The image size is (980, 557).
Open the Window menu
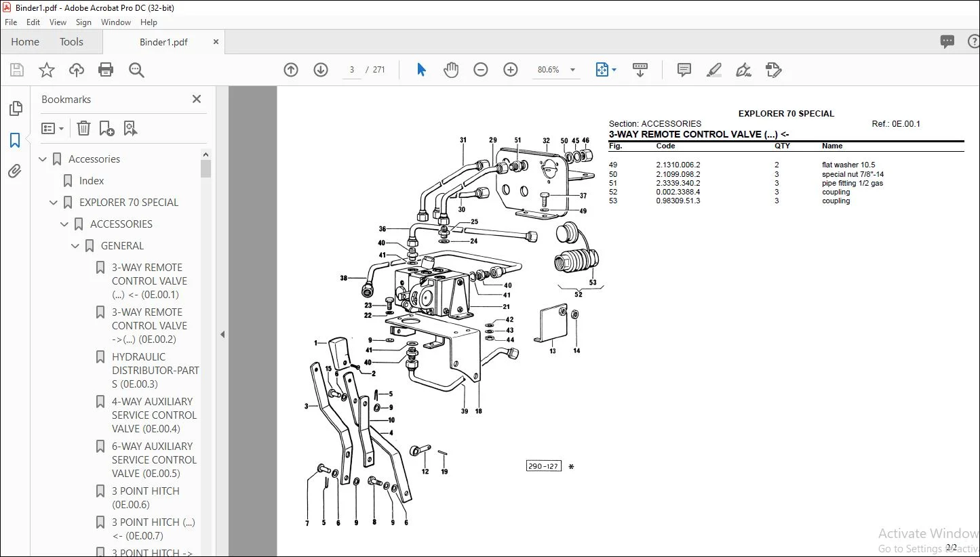click(x=116, y=22)
